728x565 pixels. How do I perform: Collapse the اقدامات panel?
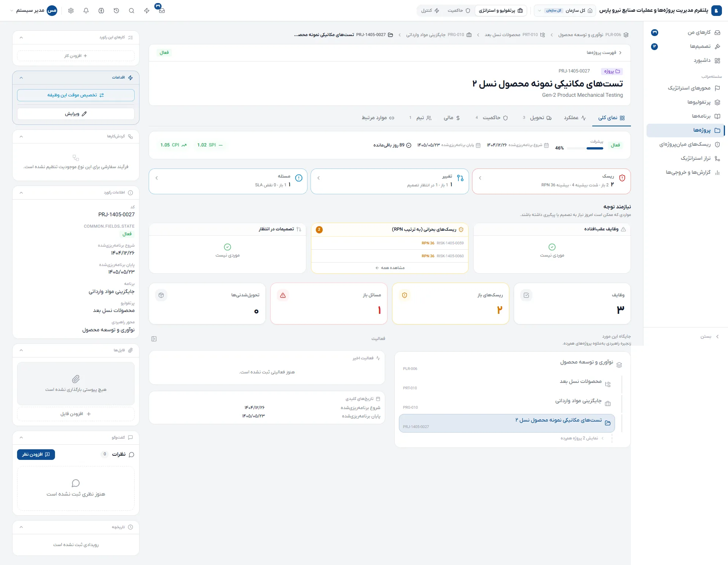[x=21, y=78]
